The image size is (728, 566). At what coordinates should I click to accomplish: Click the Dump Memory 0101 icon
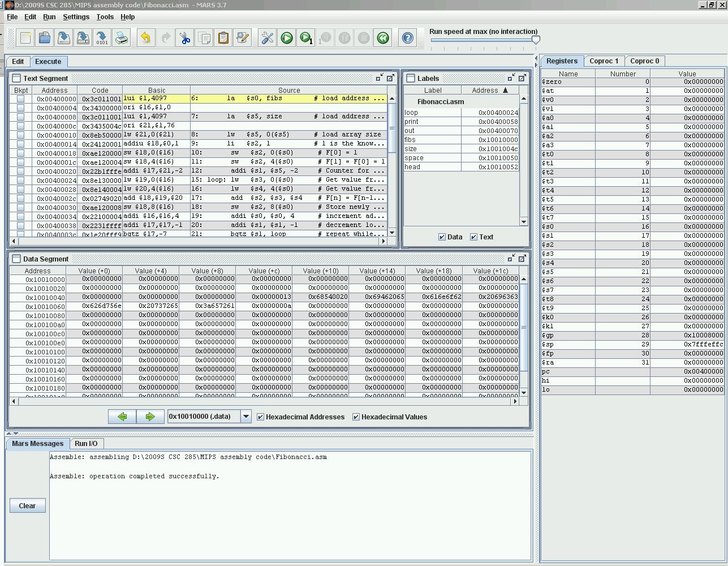[x=102, y=38]
